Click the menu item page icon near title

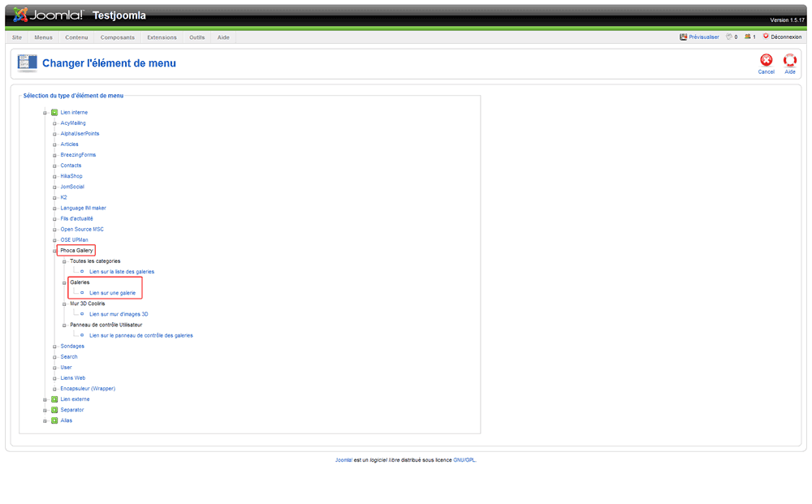(27, 63)
